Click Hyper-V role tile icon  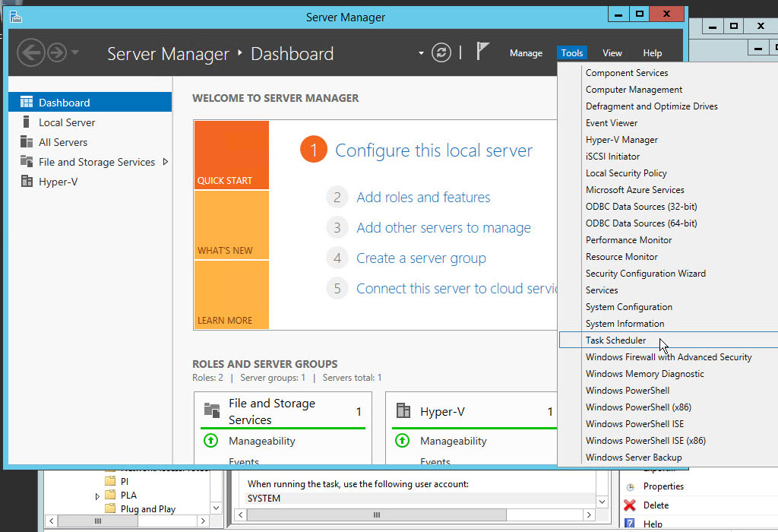tap(403, 410)
